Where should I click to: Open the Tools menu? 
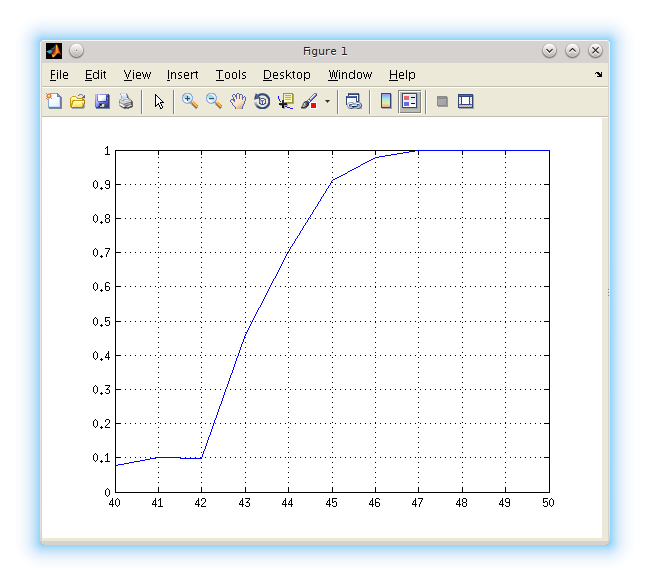click(x=231, y=75)
